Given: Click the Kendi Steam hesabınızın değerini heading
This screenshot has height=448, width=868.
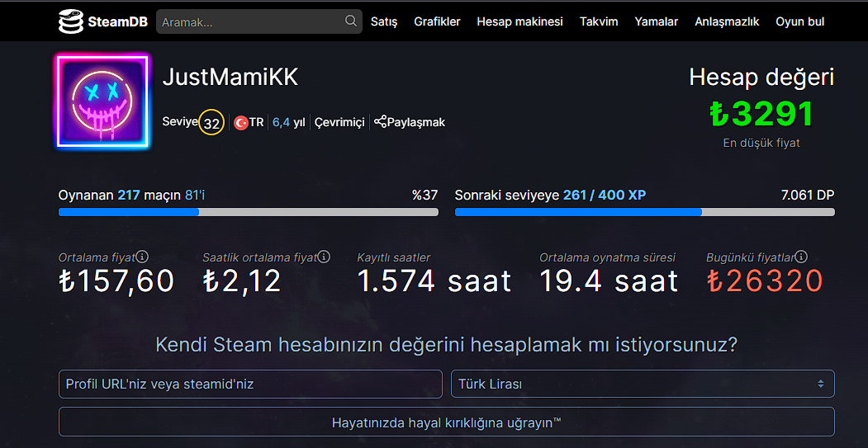Looking at the screenshot, I should pyautogui.click(x=447, y=345).
